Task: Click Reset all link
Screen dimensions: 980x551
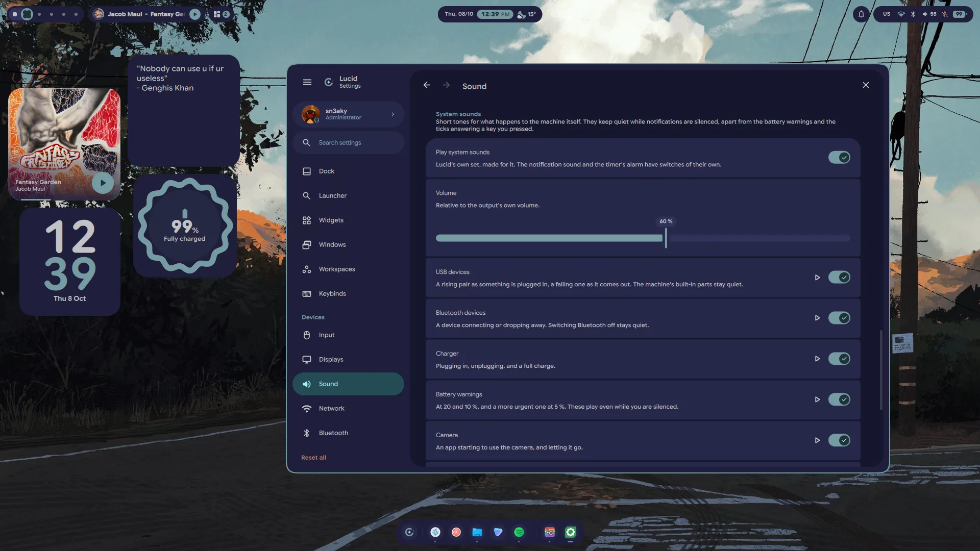Action: click(313, 458)
